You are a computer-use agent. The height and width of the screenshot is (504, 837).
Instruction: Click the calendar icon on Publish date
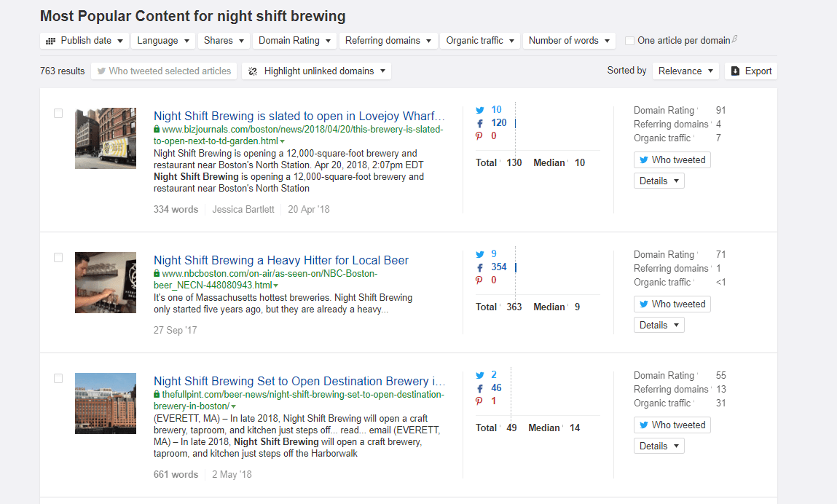pyautogui.click(x=51, y=41)
